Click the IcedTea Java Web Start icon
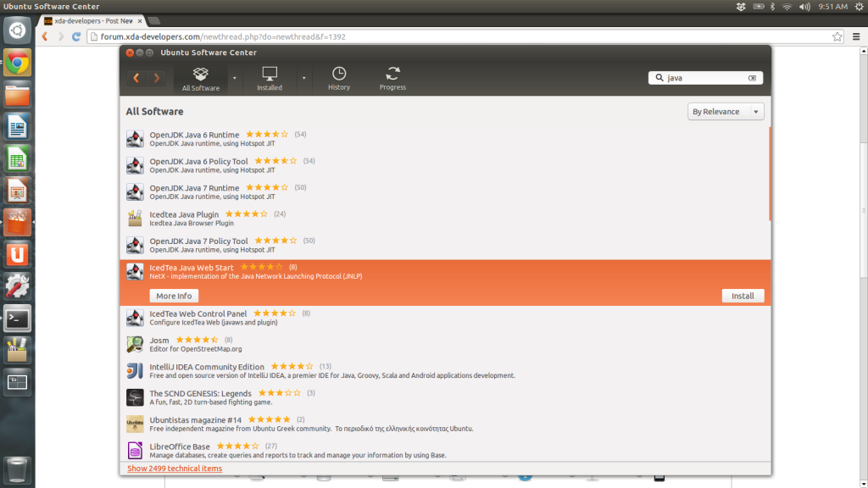Image resolution: width=868 pixels, height=488 pixels. [x=135, y=271]
